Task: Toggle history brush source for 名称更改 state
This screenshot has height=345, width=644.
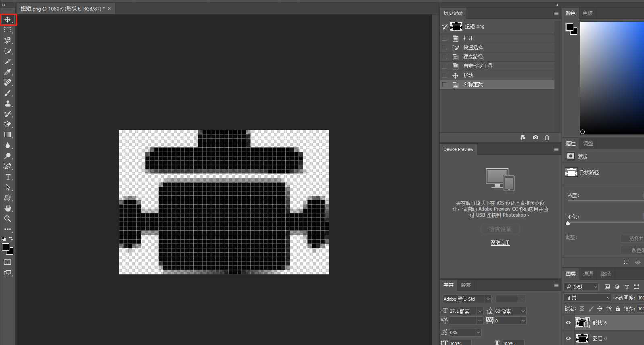Action: click(x=445, y=85)
